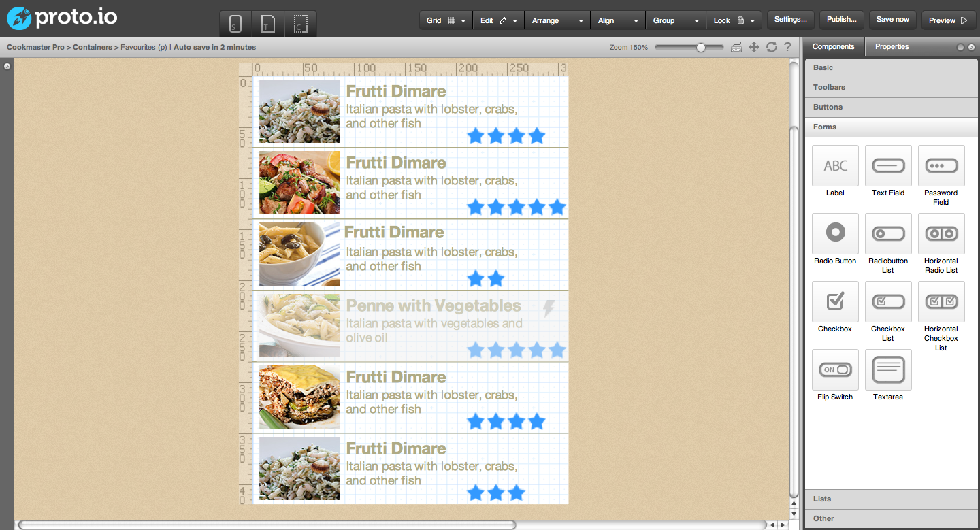Image resolution: width=980 pixels, height=530 pixels.
Task: Open the Lock dropdown menu
Action: tap(734, 20)
